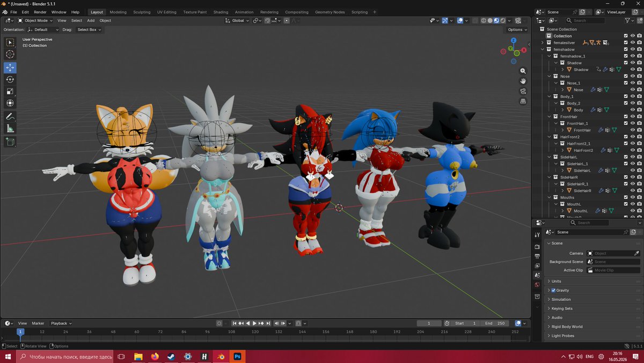Open the Render menu
The width and height of the screenshot is (644, 363).
[x=40, y=12]
